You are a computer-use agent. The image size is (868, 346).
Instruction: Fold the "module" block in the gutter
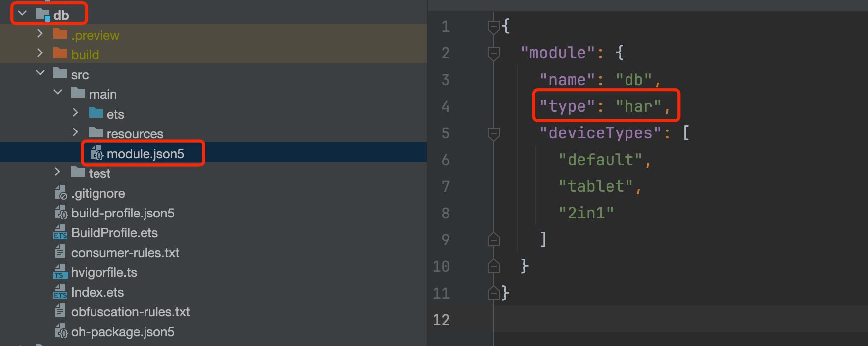click(x=493, y=53)
